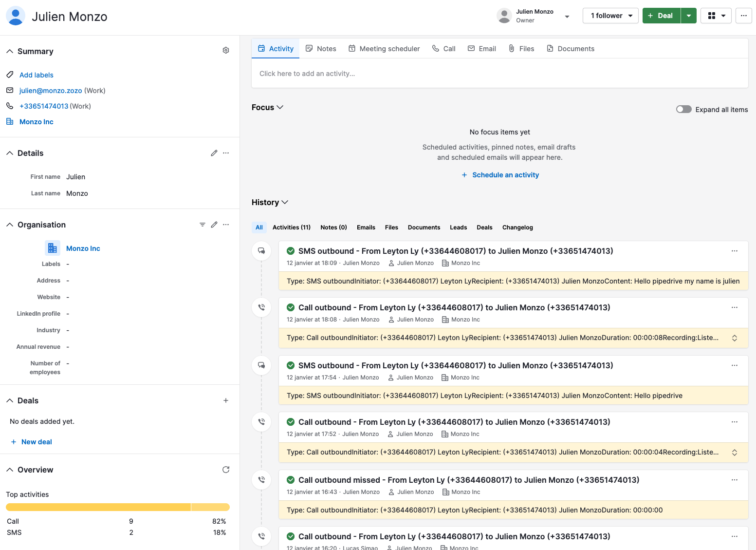Viewport: 756px width, 550px height.
Task: Refresh the Overview section
Action: click(x=226, y=470)
